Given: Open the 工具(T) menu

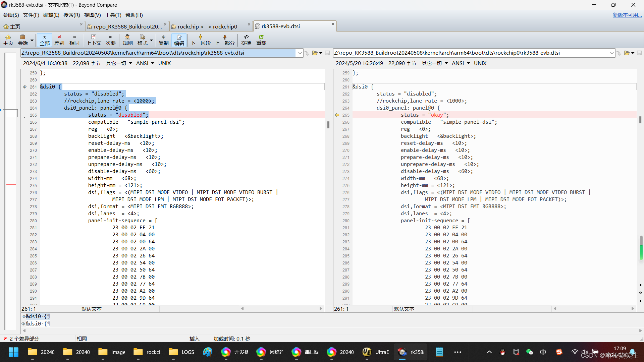Looking at the screenshot, I should point(113,15).
